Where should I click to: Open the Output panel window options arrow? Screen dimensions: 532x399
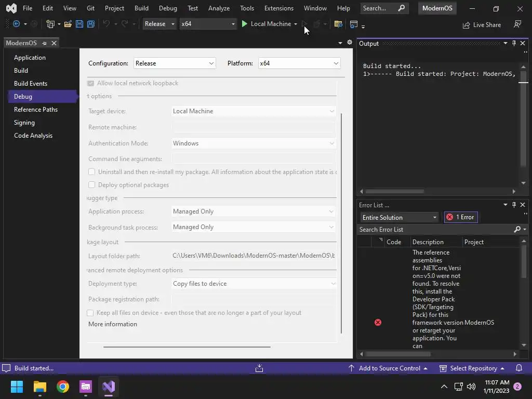click(505, 43)
